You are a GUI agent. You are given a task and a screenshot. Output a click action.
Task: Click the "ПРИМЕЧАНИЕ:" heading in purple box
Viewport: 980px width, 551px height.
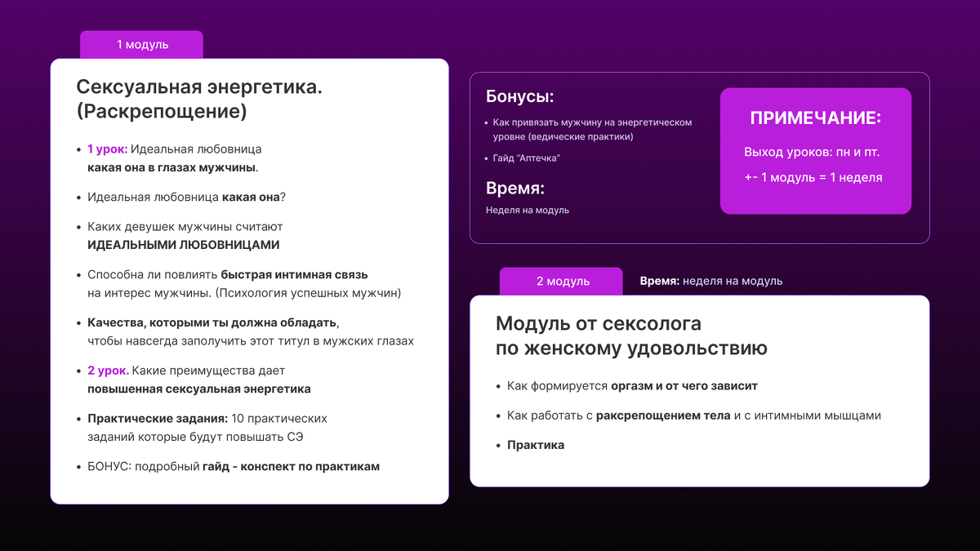815,118
